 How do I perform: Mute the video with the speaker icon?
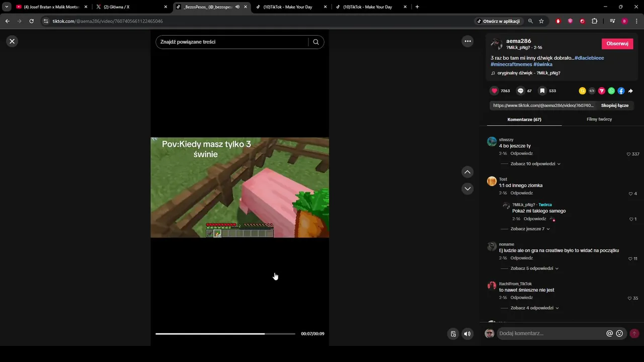tap(467, 334)
